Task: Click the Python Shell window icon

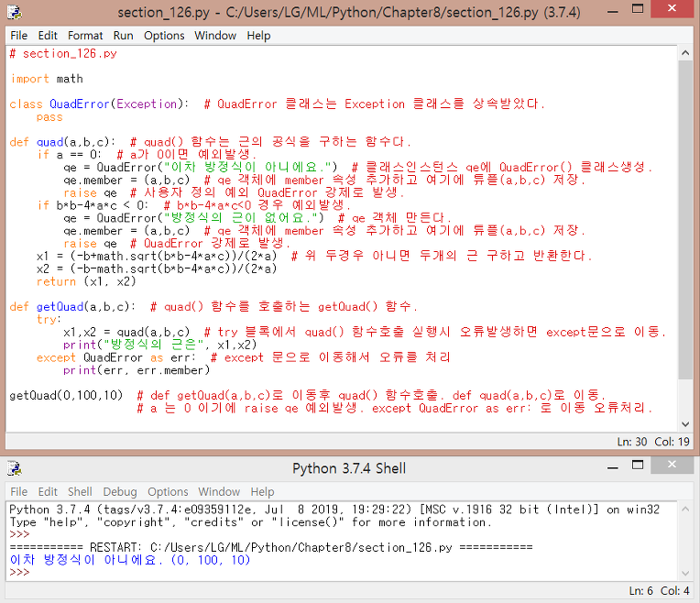Action: pos(15,468)
